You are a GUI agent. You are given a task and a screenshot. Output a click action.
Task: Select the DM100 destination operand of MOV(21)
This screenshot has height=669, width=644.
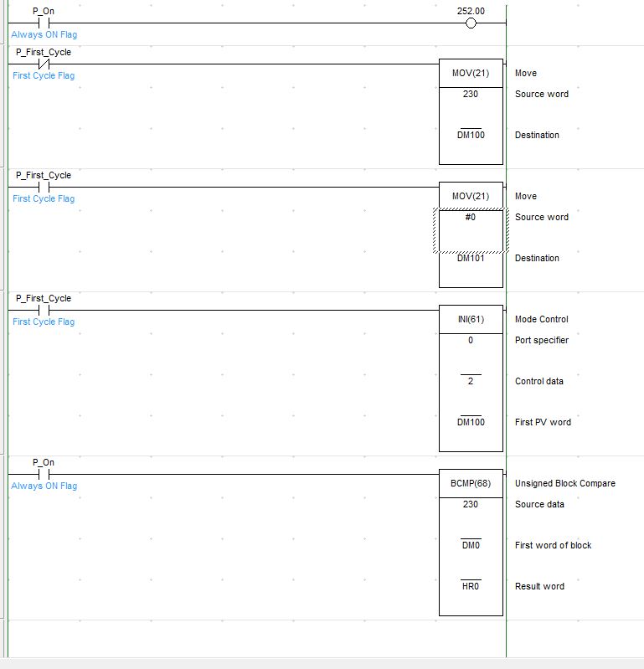[x=471, y=135]
